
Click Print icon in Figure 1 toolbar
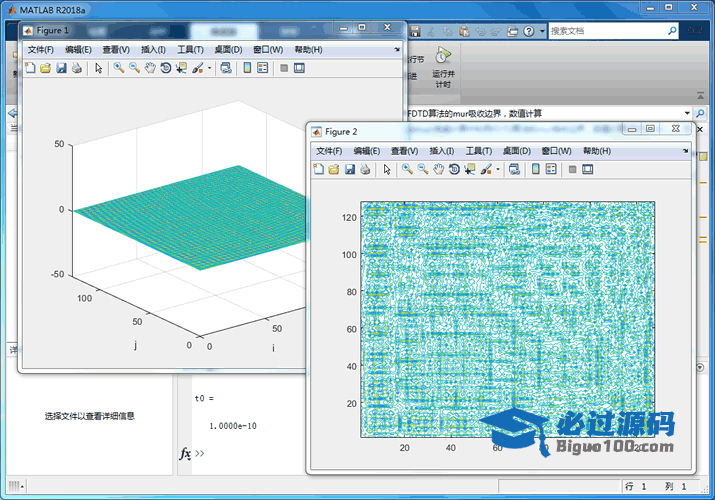pos(77,68)
